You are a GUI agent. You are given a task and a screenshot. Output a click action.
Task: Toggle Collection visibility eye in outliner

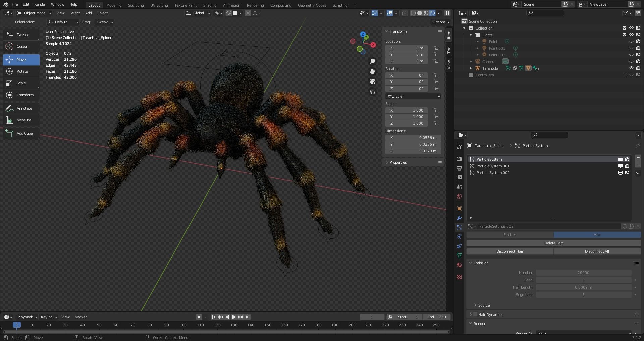click(x=631, y=28)
